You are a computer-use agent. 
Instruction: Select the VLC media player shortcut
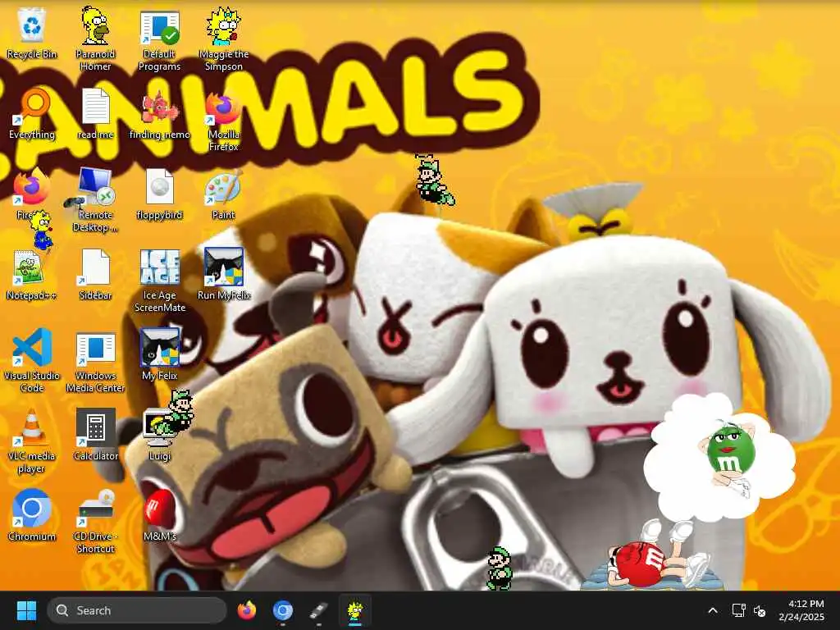[x=32, y=441]
